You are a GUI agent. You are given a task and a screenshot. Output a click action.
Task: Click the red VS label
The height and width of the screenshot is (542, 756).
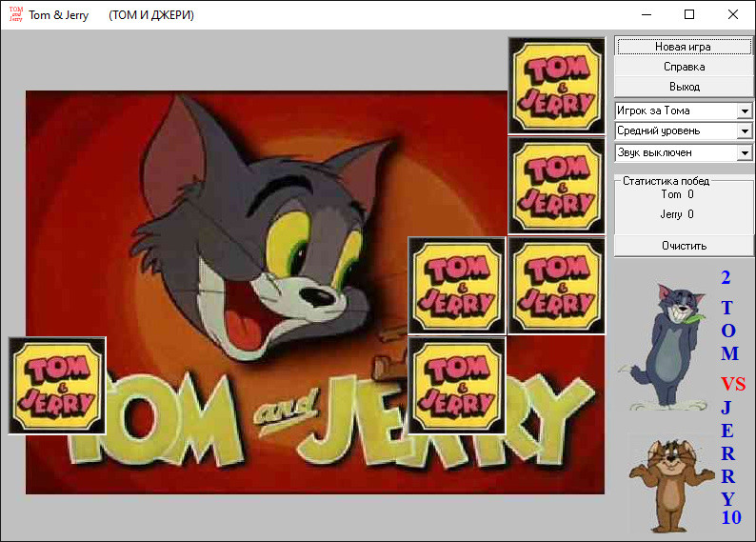pyautogui.click(x=733, y=384)
